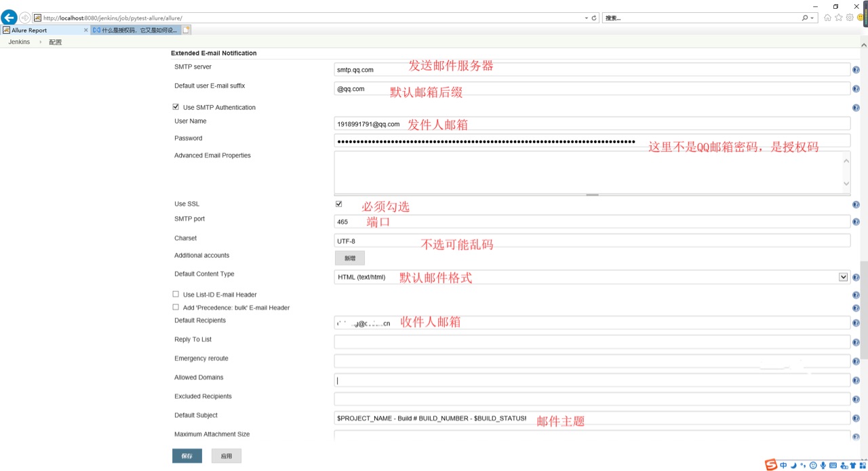Viewport: 868px width, 471px height.
Task: Open help icon for Excluded Recipients
Action: pyautogui.click(x=856, y=400)
